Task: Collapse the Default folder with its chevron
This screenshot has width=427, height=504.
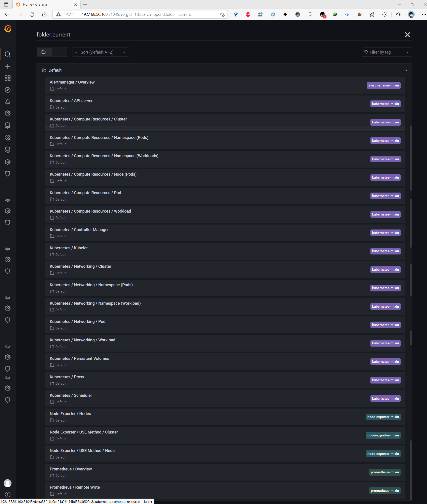Action: [406, 70]
